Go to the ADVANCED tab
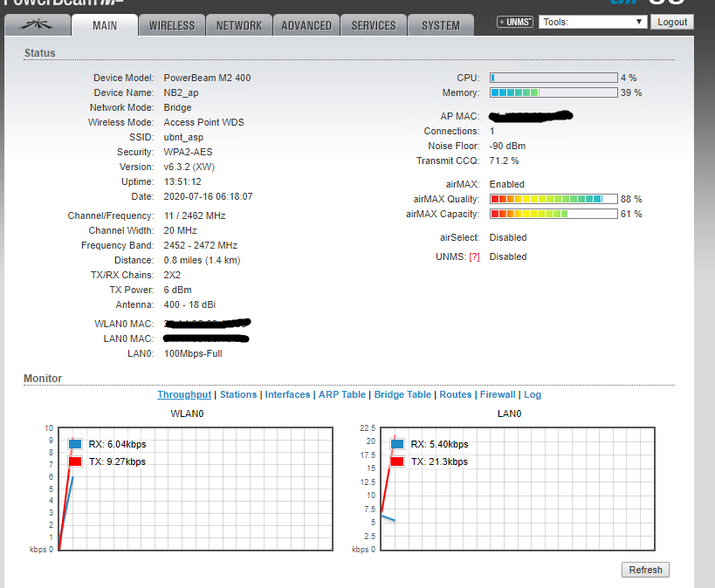The height and width of the screenshot is (588, 715). [x=306, y=25]
